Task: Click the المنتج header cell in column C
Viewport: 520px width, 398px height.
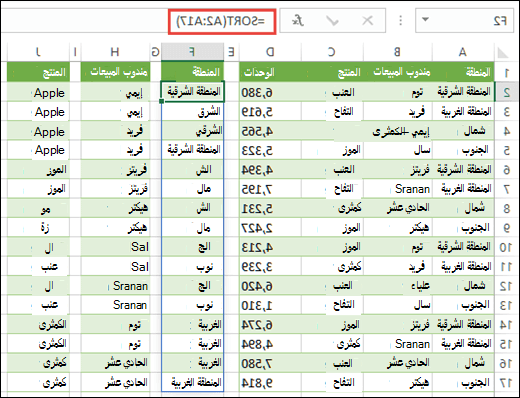Action: pyautogui.click(x=332, y=72)
